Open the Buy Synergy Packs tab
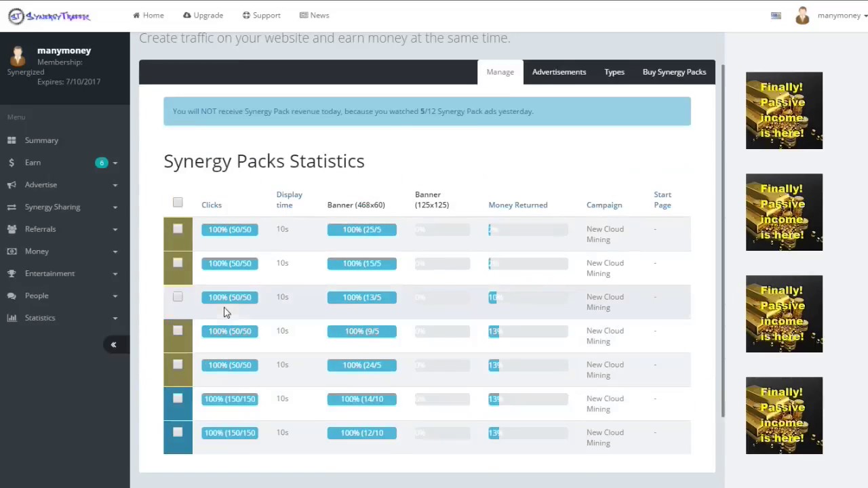 point(674,72)
